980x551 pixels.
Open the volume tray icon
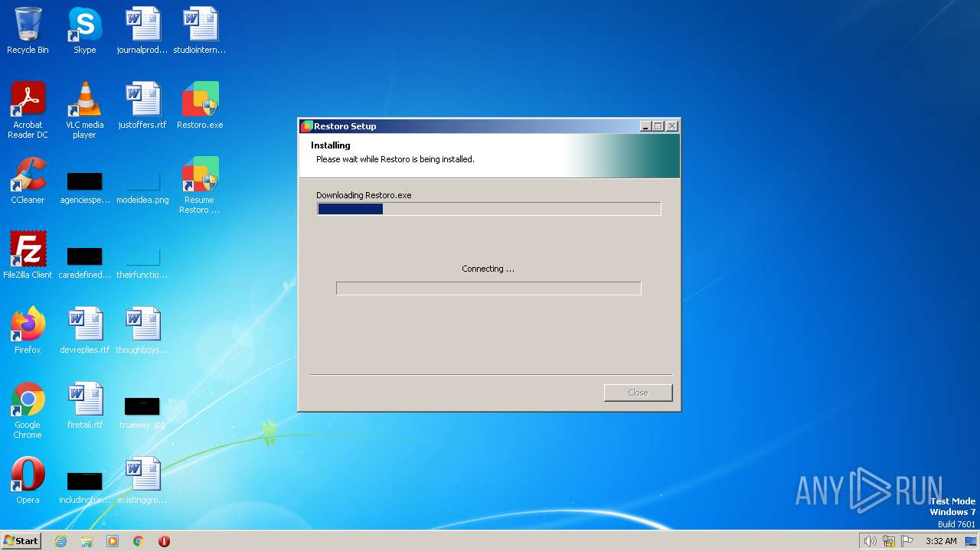click(870, 541)
